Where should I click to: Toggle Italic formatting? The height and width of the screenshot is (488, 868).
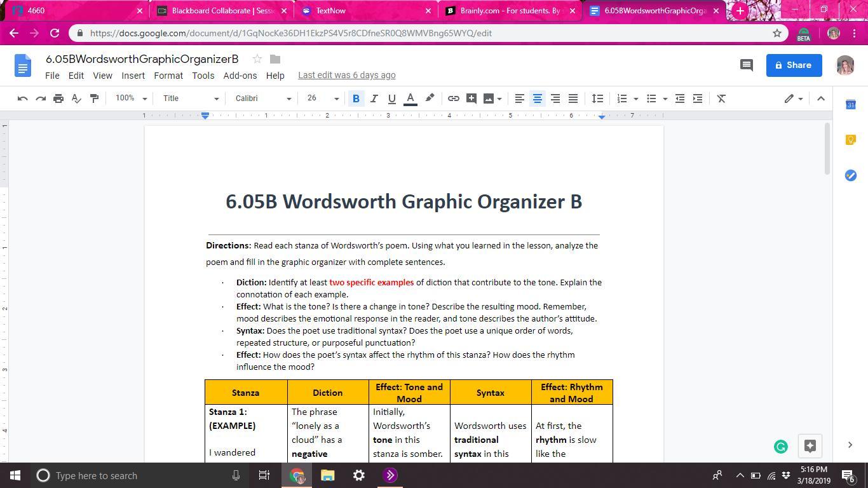pyautogui.click(x=374, y=98)
